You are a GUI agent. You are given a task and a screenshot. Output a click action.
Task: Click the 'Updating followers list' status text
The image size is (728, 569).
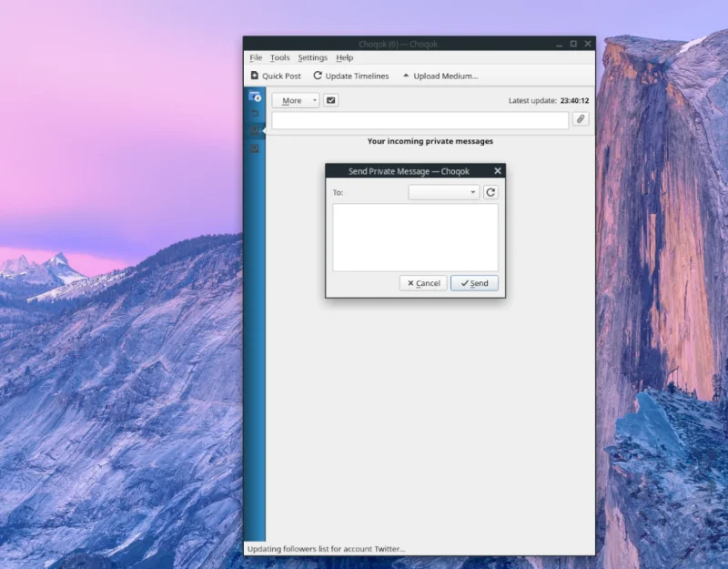326,549
